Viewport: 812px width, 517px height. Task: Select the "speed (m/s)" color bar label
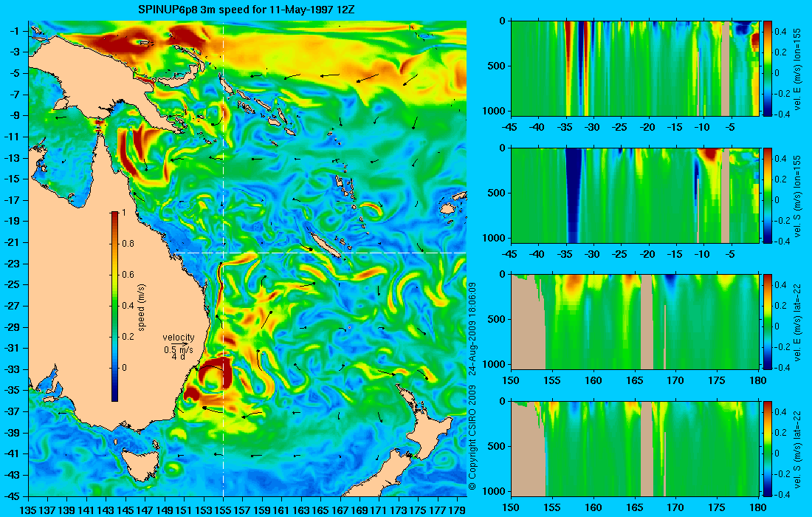(142, 307)
